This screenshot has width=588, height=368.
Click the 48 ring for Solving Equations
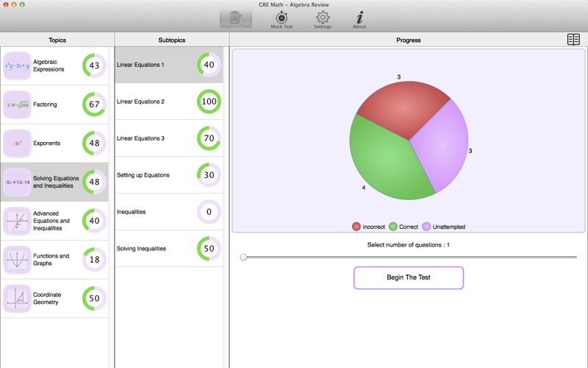(x=94, y=182)
